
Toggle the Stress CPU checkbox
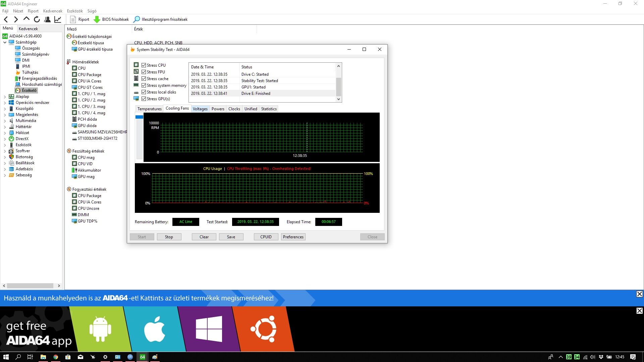[144, 65]
